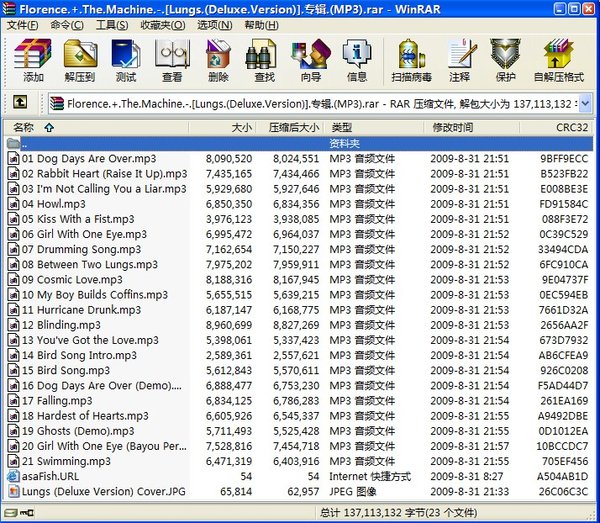Click the MP3 icon of 09 Cosmic Love.mp3
This screenshot has height=523, width=600.
(13, 280)
